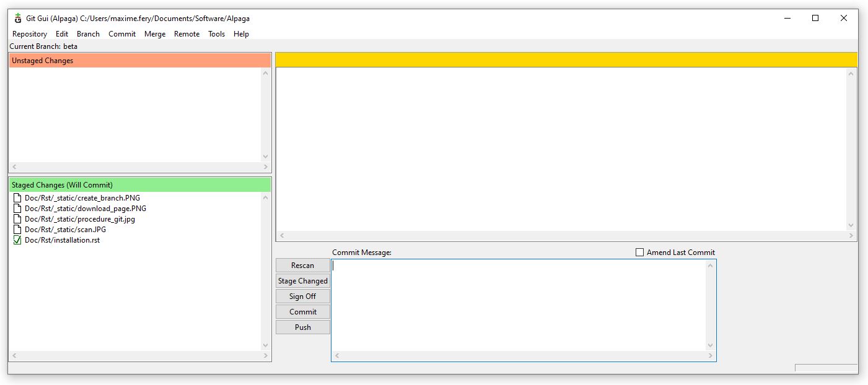The width and height of the screenshot is (868, 385).
Task: Click the Current Branch: beta label
Action: [x=43, y=46]
